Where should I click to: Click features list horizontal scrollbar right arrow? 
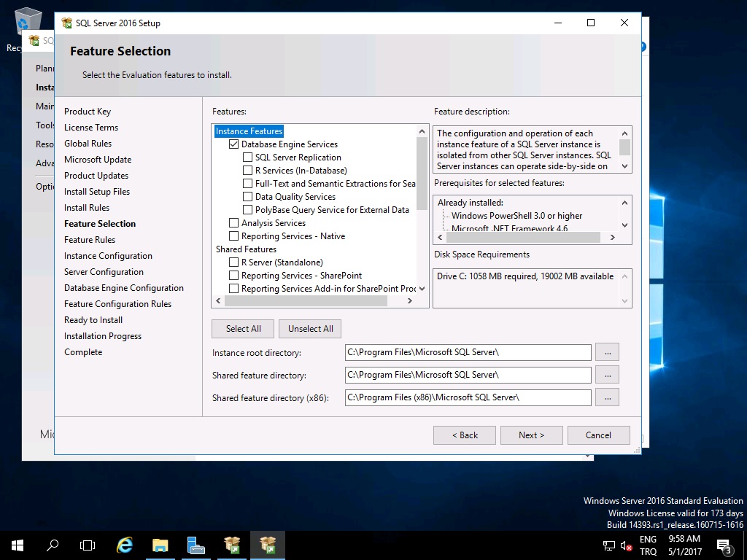410,301
